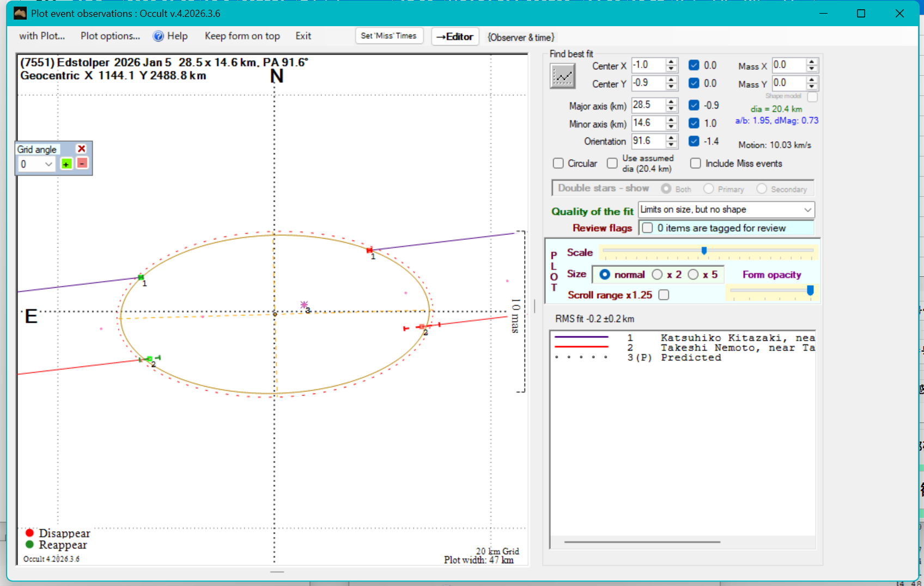Click the Major axis (km) input field
The image size is (924, 586).
click(648, 105)
